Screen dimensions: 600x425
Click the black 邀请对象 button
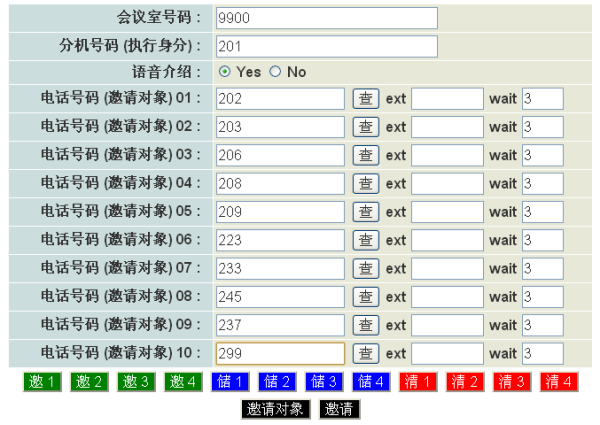coord(275,409)
